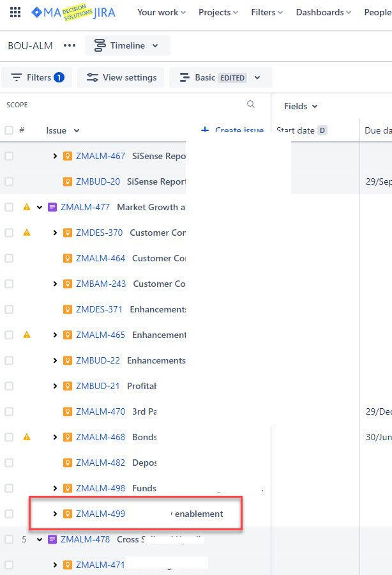Expand the ZMALM-467 issue row
Screen dimensions: 392x575
click(55, 157)
